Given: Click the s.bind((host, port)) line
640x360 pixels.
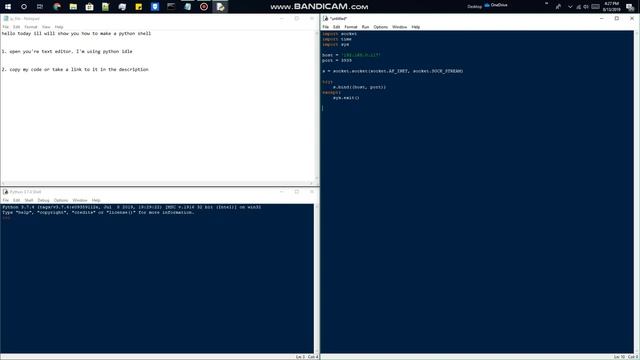Looking at the screenshot, I should point(359,87).
